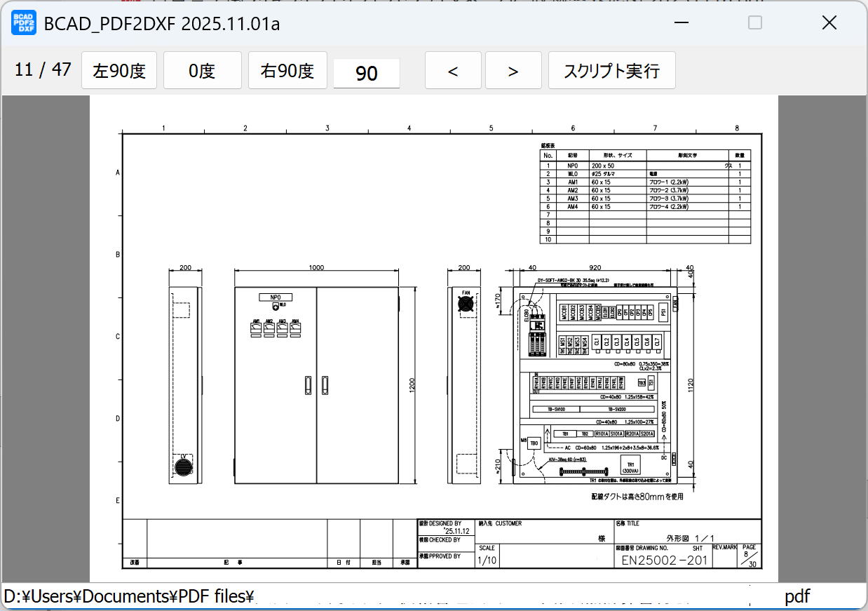Pick the right door handle on cabinet
868x611 pixels.
(x=325, y=384)
